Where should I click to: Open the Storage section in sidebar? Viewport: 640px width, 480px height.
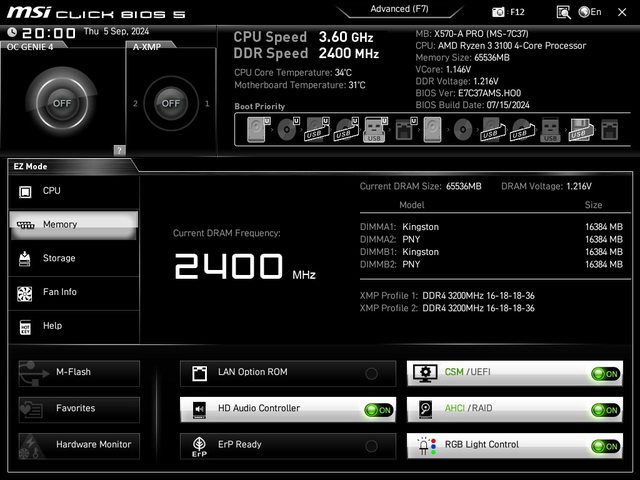click(73, 258)
